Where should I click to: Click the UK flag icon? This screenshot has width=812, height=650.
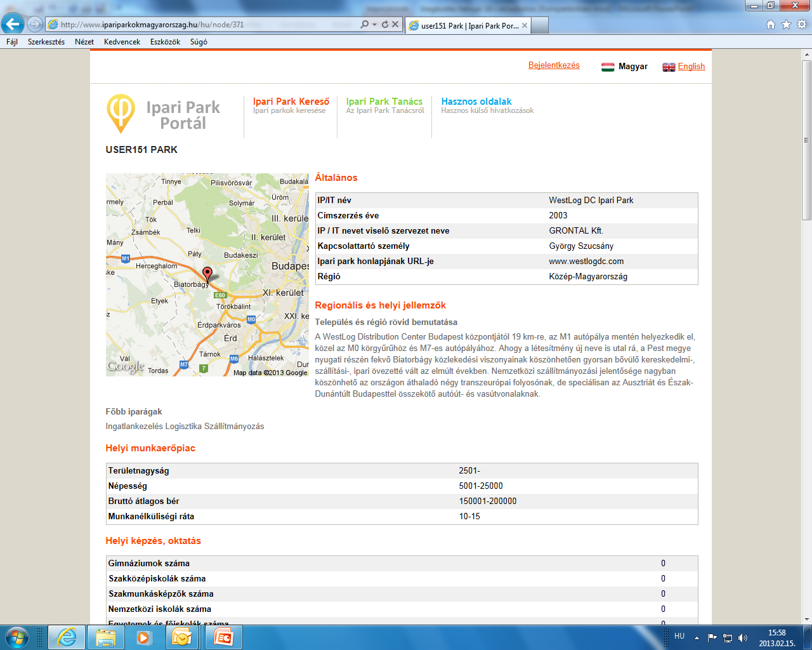[669, 67]
